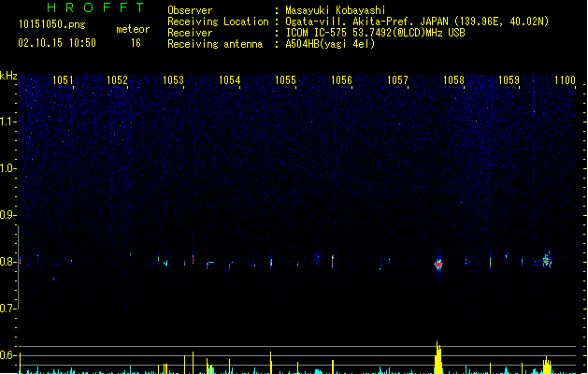Click antenna value A504HB(yagi 4el)
The height and width of the screenshot is (374, 588).
pos(330,44)
